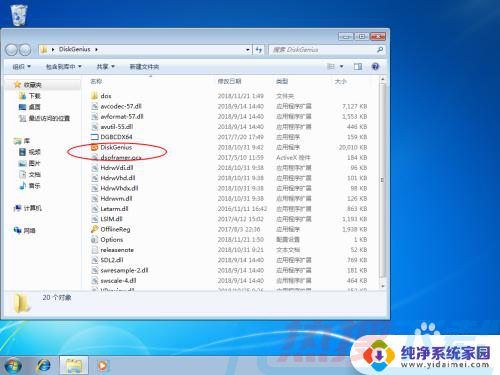Open the view options dropdown arrow

coord(341,67)
